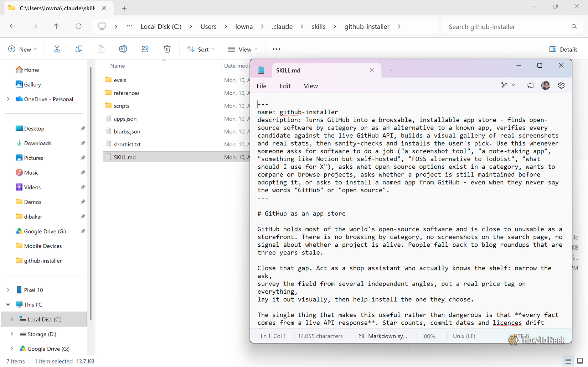Expand the Storage (D:) tree node
Screen dimensions: 588x367
point(12,334)
